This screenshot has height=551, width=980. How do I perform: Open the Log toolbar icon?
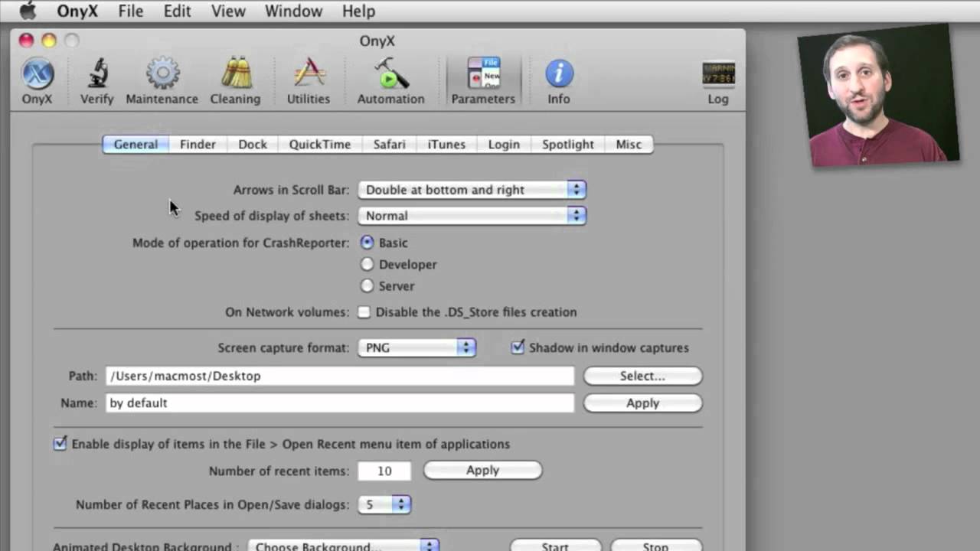(718, 81)
